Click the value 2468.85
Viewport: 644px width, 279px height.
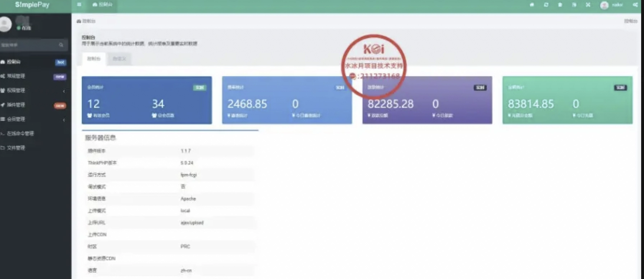click(x=247, y=104)
